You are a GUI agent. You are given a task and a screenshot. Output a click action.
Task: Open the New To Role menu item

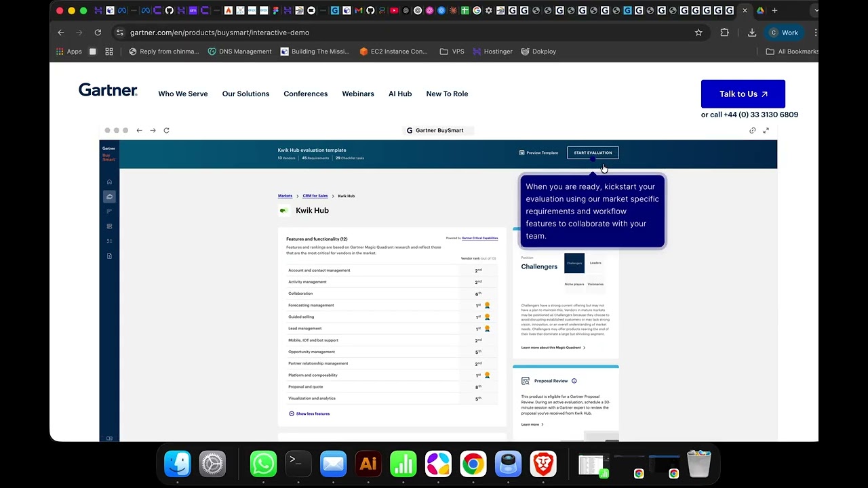coord(447,94)
